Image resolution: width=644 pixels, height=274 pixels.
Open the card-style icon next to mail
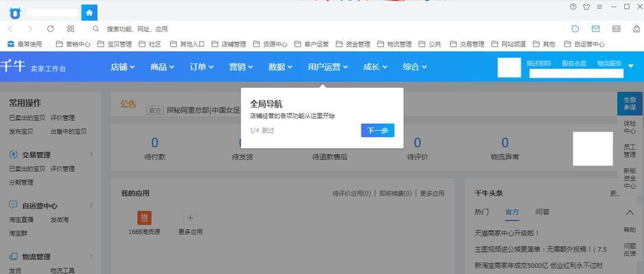pos(616,29)
